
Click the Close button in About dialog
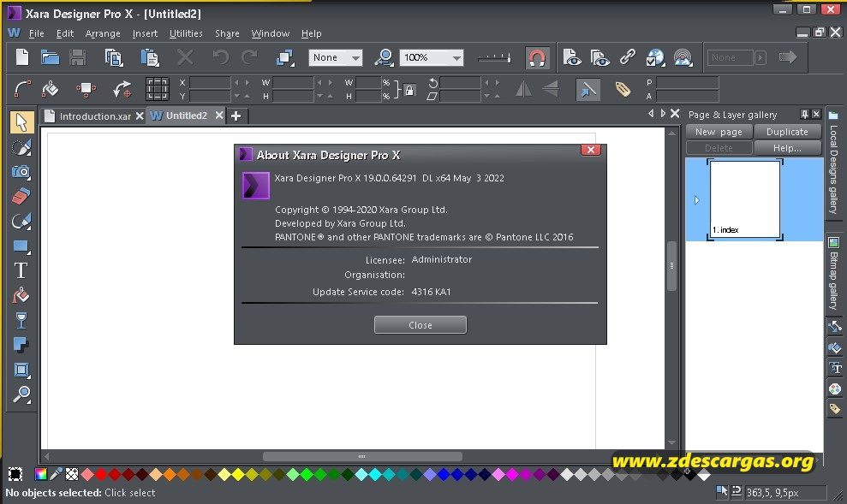pos(421,325)
